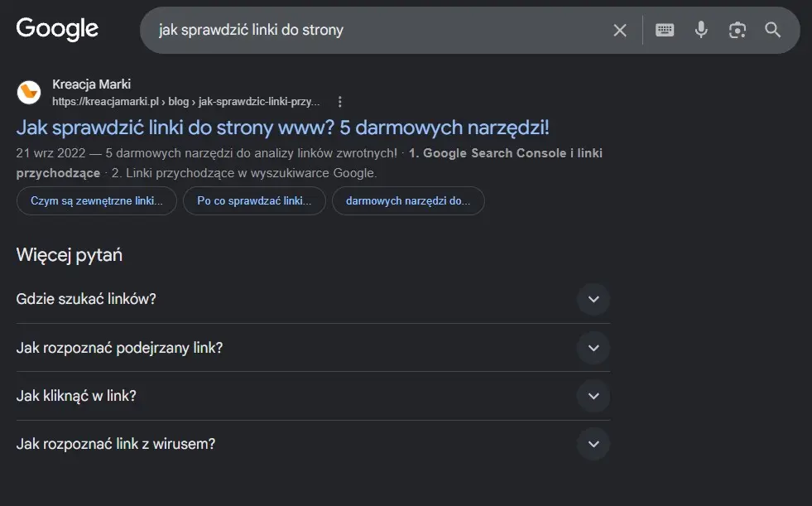This screenshot has width=812, height=506.
Task: Expand the 'Jak rozpoznać link z wirusem?' chevron
Action: tap(593, 444)
